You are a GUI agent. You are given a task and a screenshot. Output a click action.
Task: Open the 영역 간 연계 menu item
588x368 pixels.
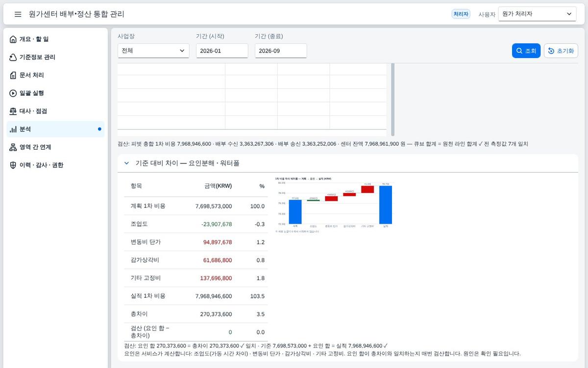pos(55,147)
